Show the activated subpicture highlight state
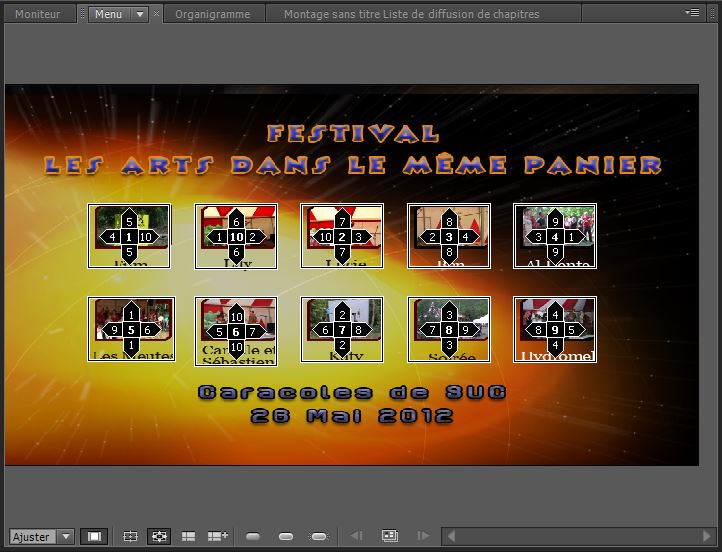This screenshot has height=552, width=722. point(319,537)
